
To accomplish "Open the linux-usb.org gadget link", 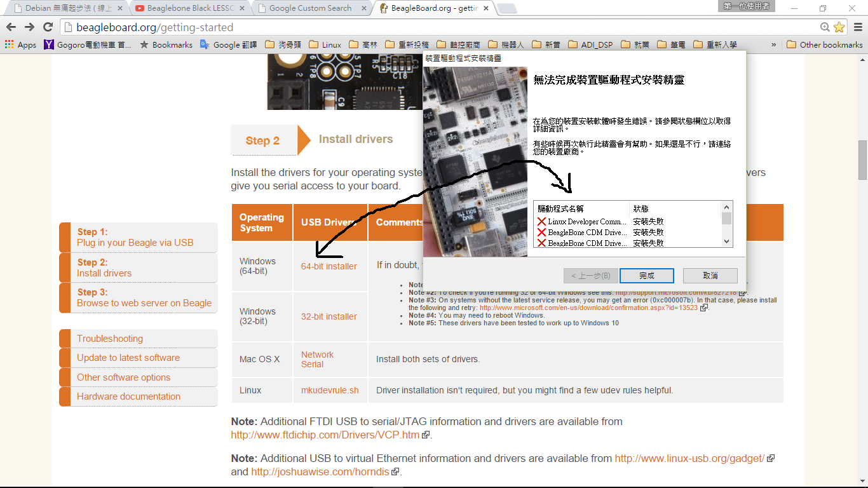I will [x=689, y=458].
